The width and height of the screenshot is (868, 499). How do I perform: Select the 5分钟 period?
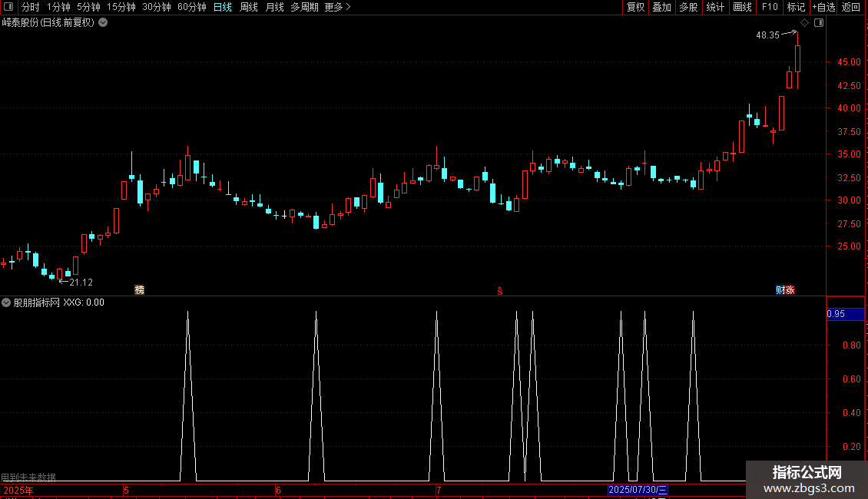88,7
